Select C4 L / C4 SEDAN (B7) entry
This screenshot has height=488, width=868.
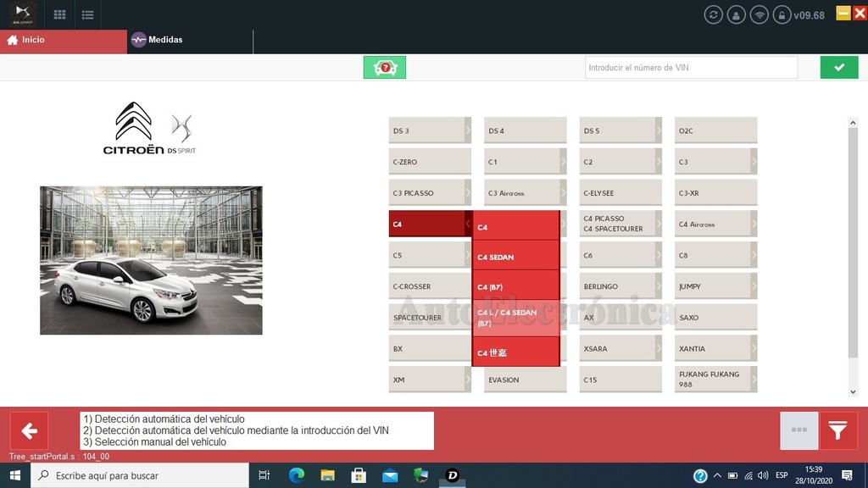(x=516, y=319)
